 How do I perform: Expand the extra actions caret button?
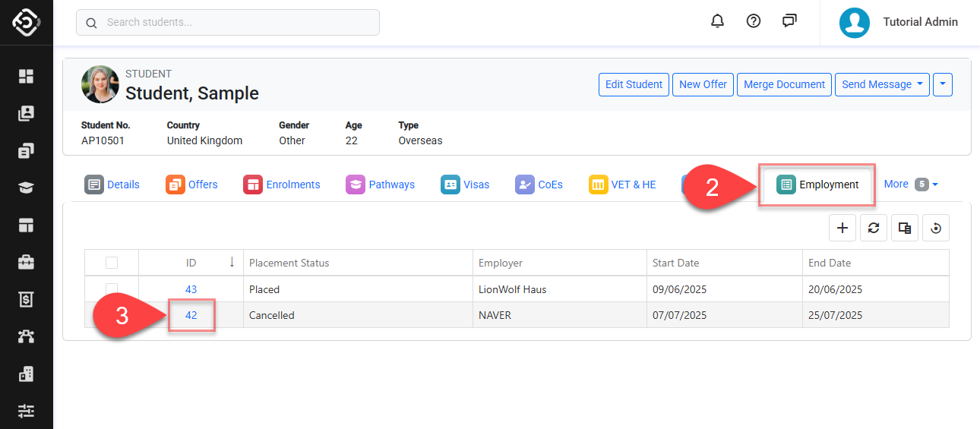[x=942, y=84]
